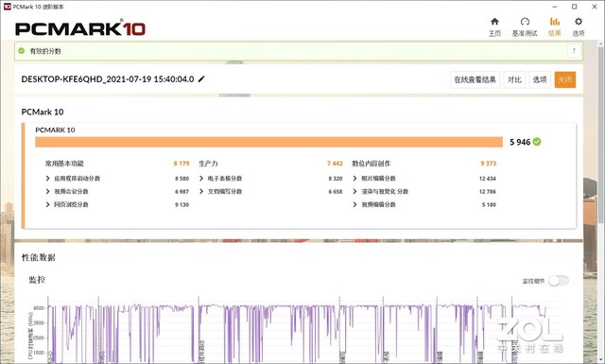Click the PCMark 10 title bar app icon

[7, 7]
